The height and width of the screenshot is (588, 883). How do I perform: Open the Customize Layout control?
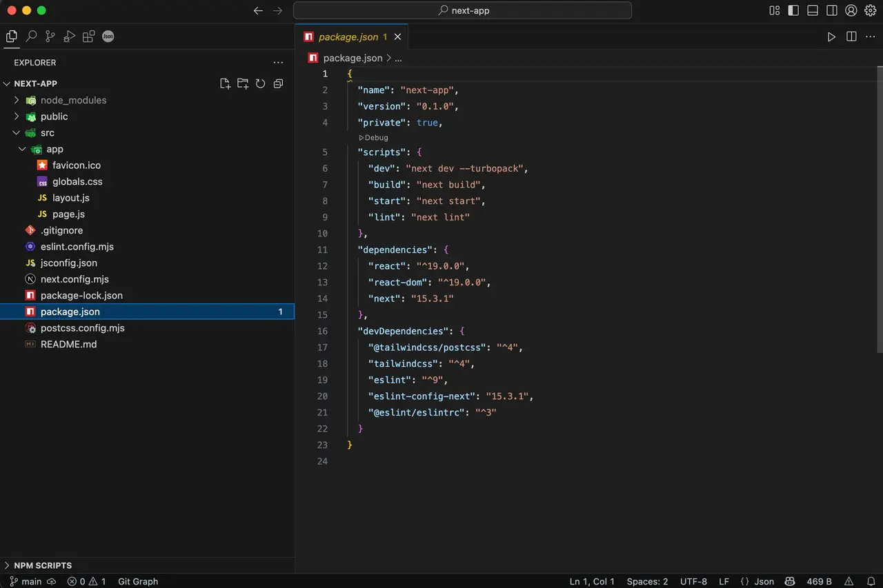[x=775, y=10]
